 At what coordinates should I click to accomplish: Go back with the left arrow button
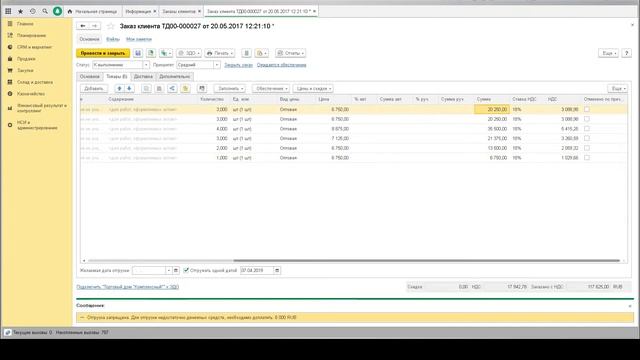83,26
